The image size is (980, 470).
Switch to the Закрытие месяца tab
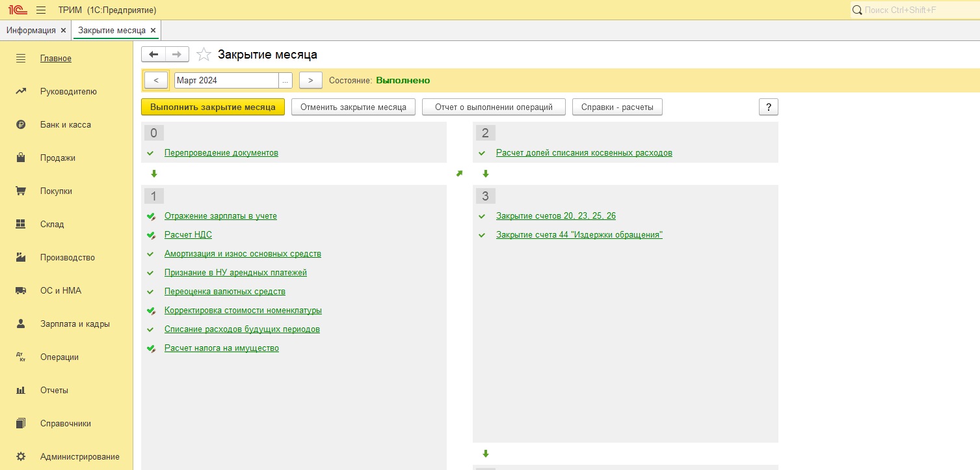112,31
